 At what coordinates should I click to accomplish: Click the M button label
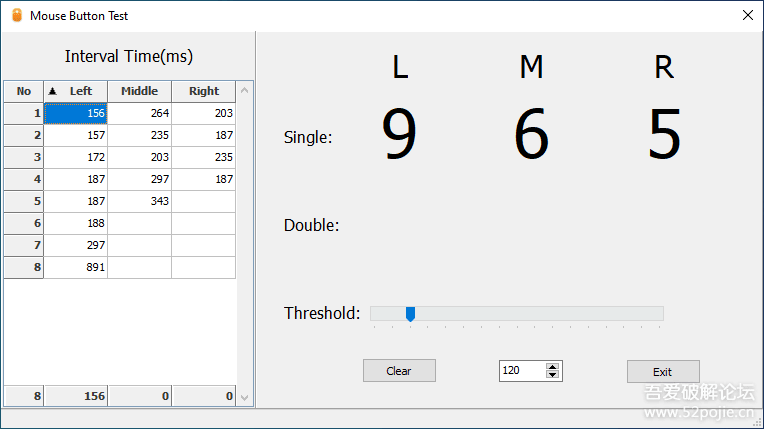pos(531,67)
